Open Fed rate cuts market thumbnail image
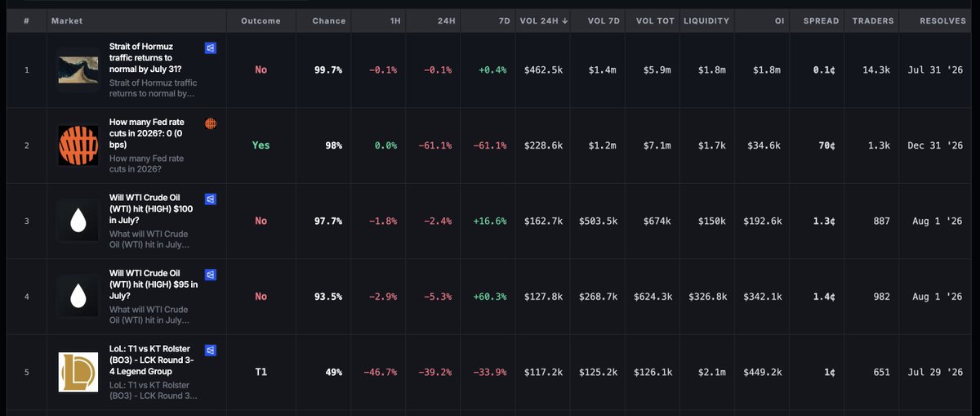The width and height of the screenshot is (980, 416). tap(78, 145)
